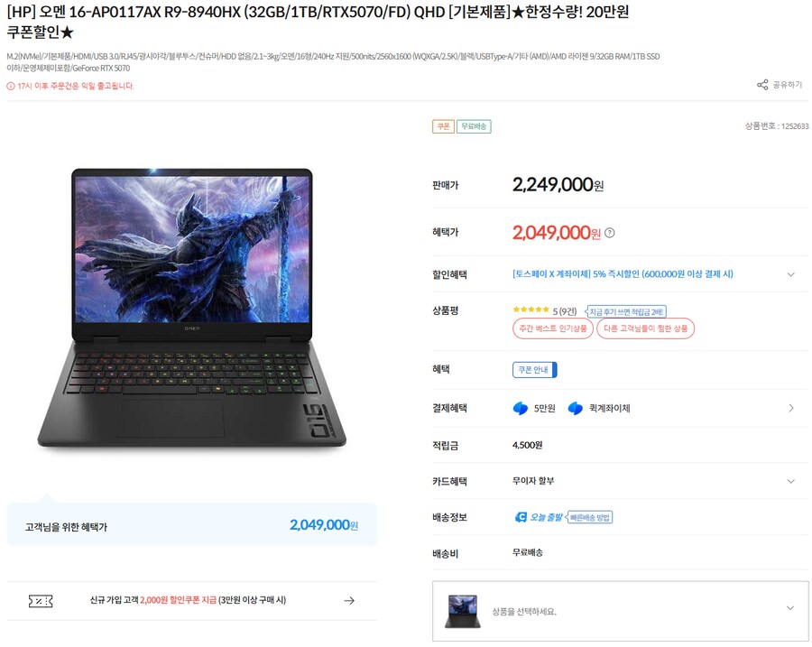812x647 pixels.
Task: Expand the 카드혜택 무이자 할부 chevron
Action: click(x=790, y=481)
